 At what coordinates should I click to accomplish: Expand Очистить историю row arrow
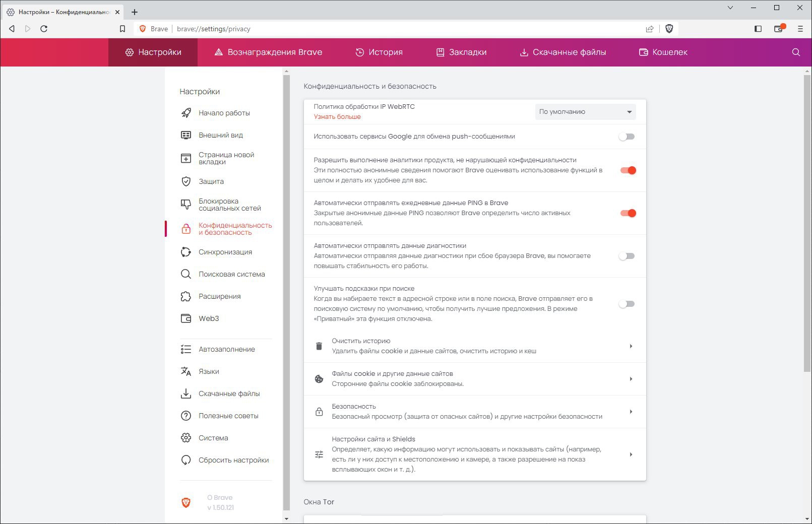(x=631, y=346)
